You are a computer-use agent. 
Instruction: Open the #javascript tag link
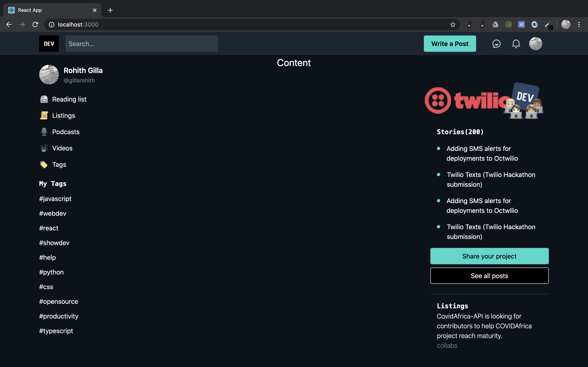coord(55,199)
